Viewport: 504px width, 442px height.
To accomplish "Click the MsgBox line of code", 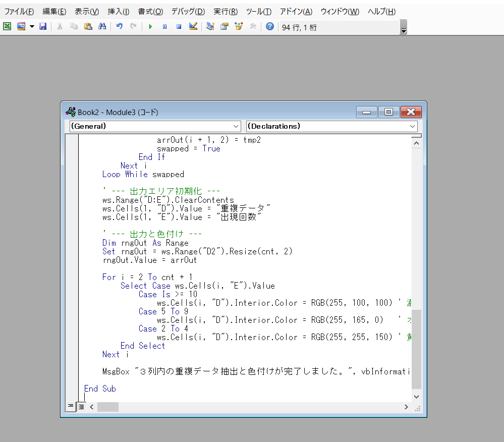I will (x=256, y=371).
